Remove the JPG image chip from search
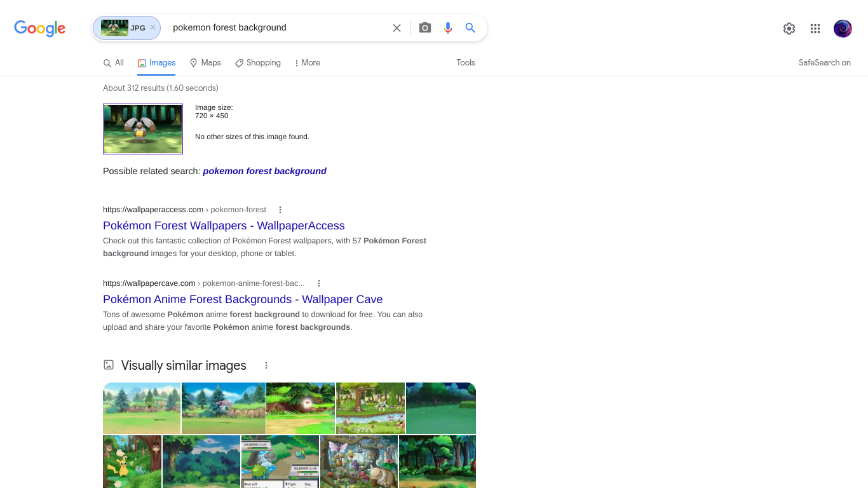 click(153, 28)
